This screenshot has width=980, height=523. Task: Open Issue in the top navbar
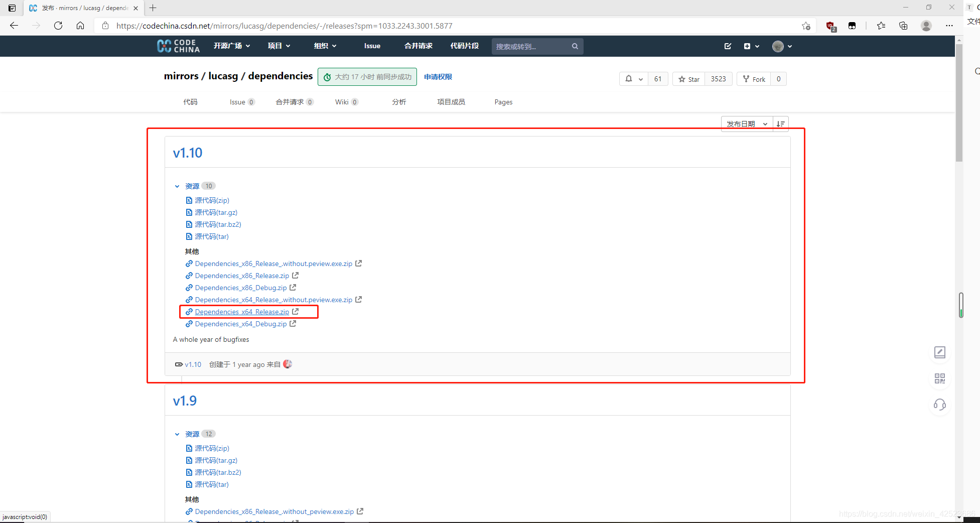point(372,46)
